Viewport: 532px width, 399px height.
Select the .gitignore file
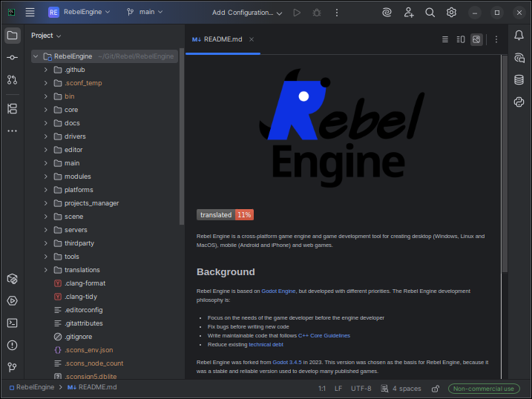(79, 337)
